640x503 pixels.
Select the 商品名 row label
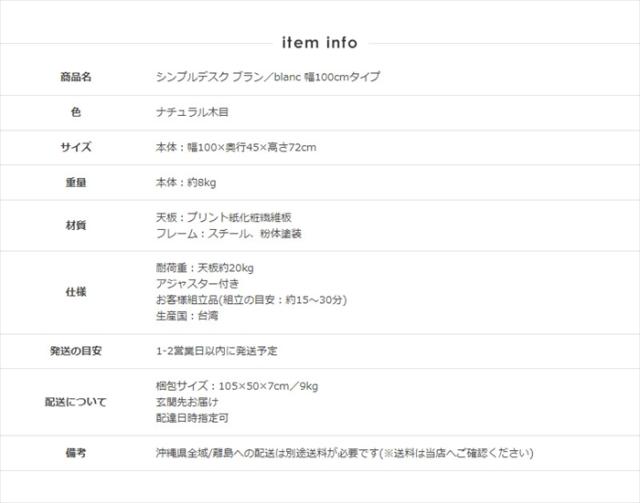click(x=76, y=76)
